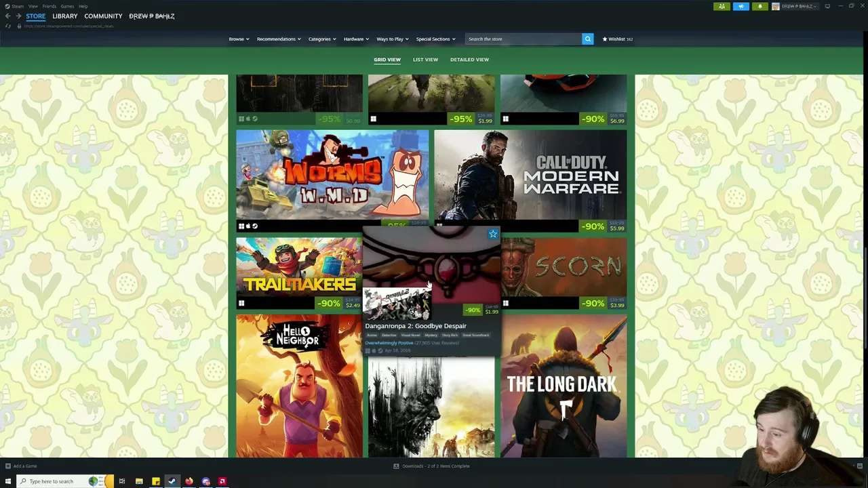Launch Firefox from the taskbar
868x488 pixels.
189,481
